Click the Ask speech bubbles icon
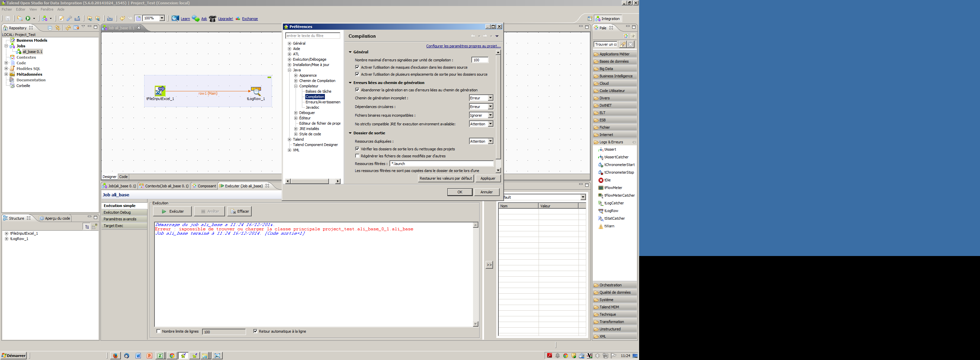This screenshot has height=360, width=980. 195,18
